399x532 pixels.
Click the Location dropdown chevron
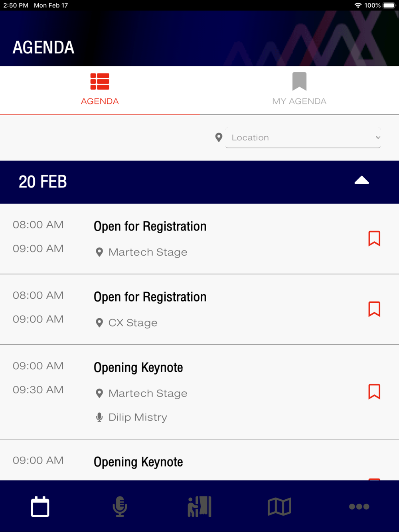[378, 138]
